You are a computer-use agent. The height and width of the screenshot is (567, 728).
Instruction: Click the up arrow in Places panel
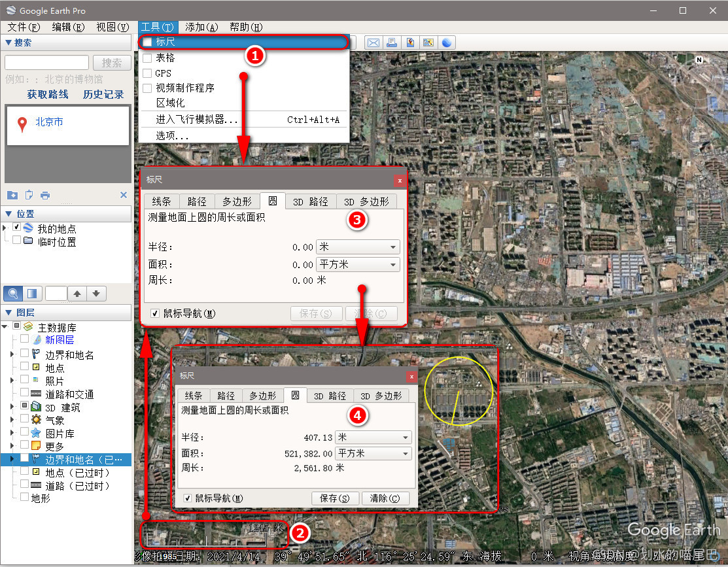click(x=77, y=294)
